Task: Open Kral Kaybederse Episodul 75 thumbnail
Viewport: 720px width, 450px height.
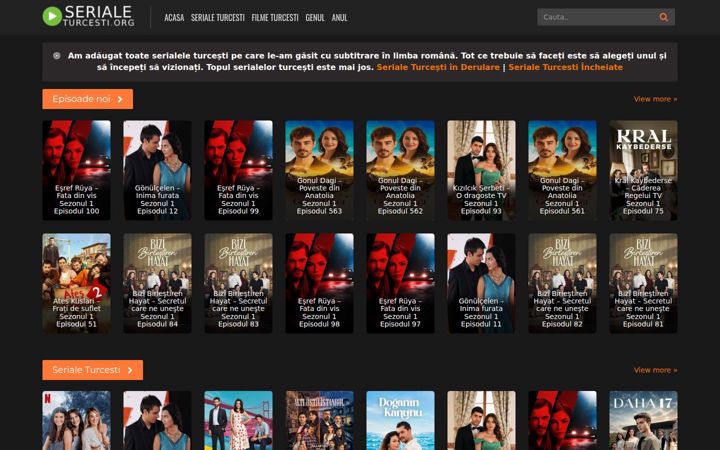Action: 643,170
